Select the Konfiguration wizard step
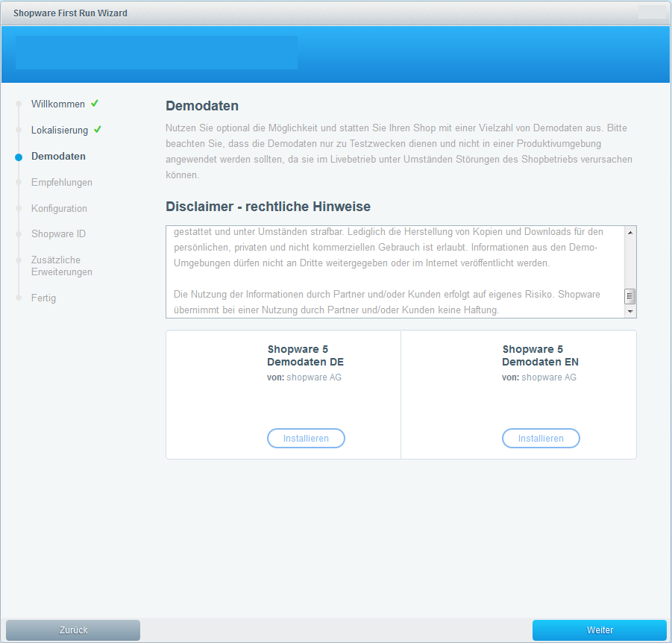Image resolution: width=672 pixels, height=643 pixels. [x=59, y=208]
